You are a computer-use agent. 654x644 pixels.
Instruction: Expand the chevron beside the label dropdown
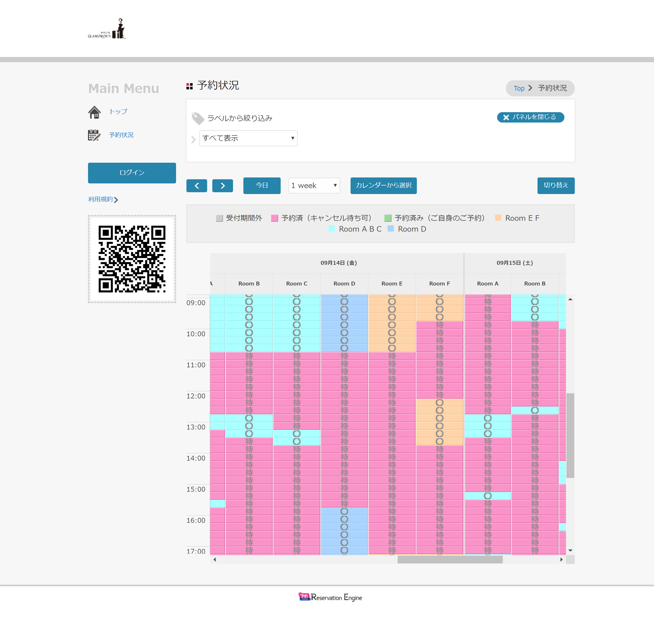[193, 139]
